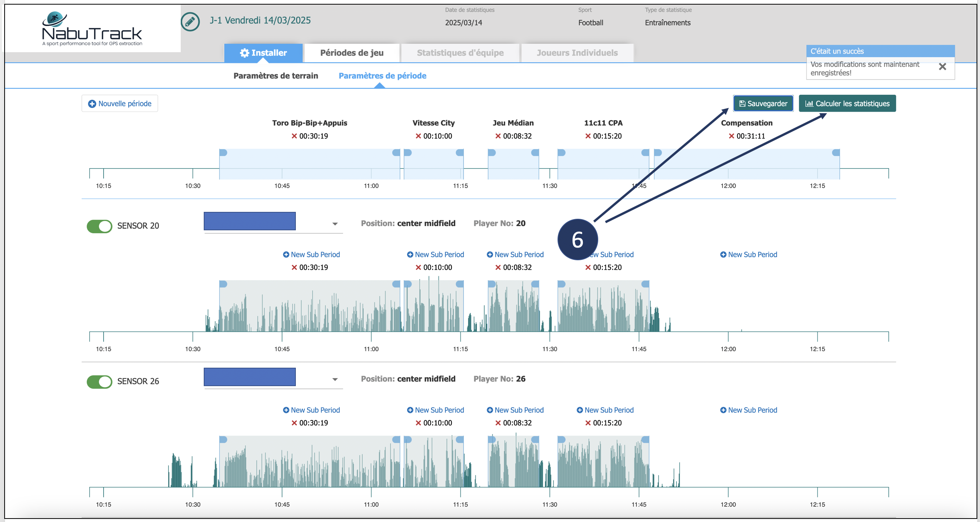The height and width of the screenshot is (522, 980).
Task: Open the Paramètres de terrain sub-tab
Action: click(x=276, y=76)
